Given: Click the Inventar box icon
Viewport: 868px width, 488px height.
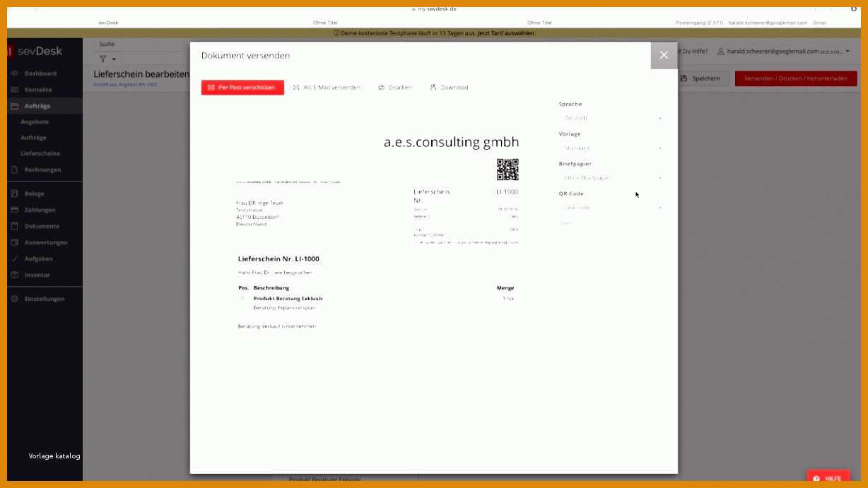Looking at the screenshot, I should click(15, 275).
